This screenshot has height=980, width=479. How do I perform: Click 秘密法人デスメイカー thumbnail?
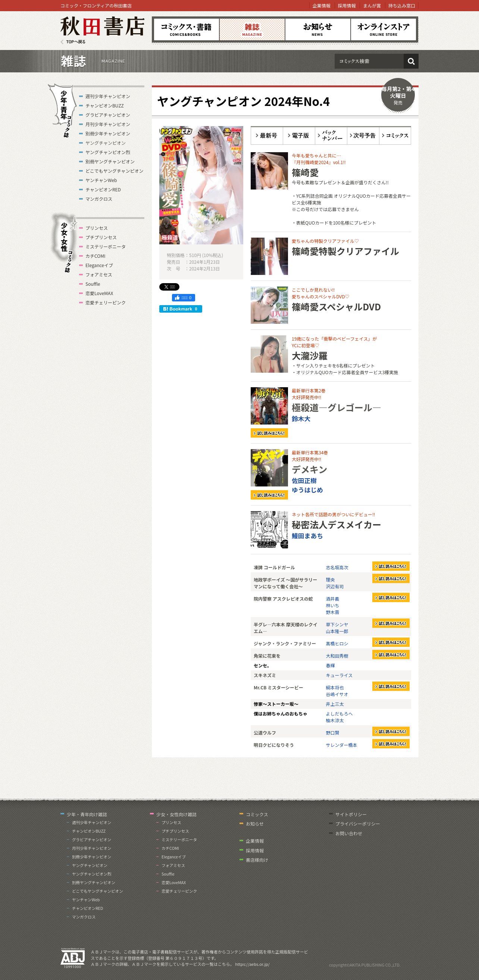click(269, 530)
